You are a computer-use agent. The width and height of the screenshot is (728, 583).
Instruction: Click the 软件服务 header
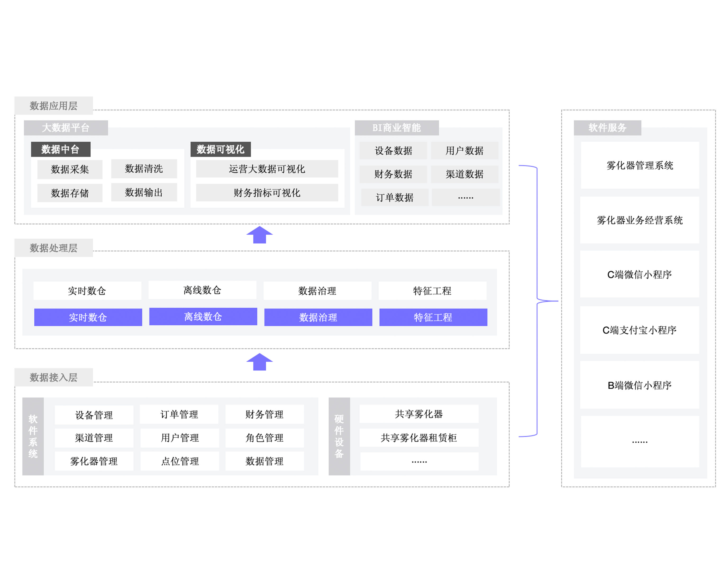607,128
